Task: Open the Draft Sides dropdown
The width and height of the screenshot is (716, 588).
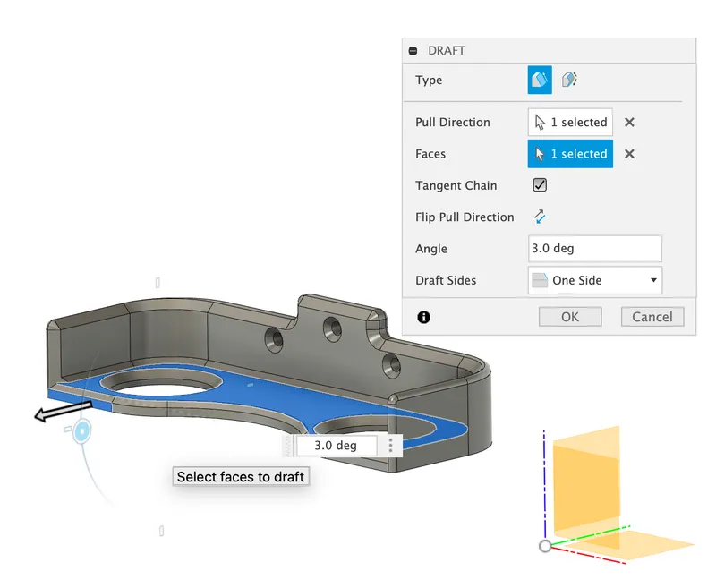Action: point(594,280)
